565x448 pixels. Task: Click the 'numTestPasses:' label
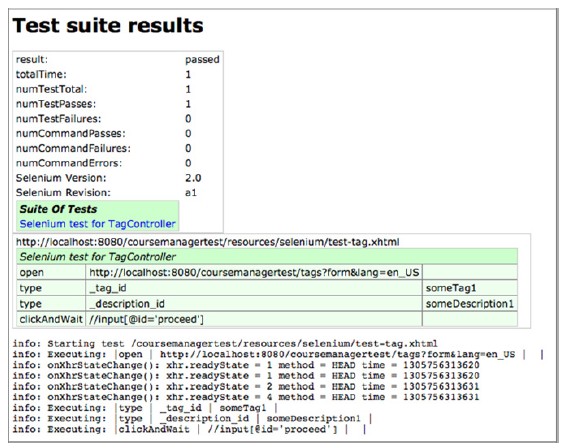point(56,104)
